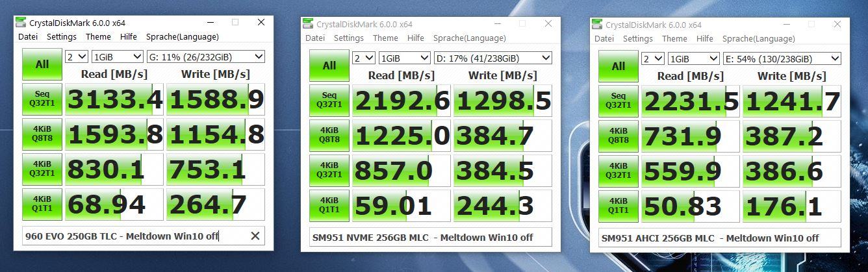868x272 pixels.
Task: Open Datei menu in the D: drive window
Action: [315, 38]
